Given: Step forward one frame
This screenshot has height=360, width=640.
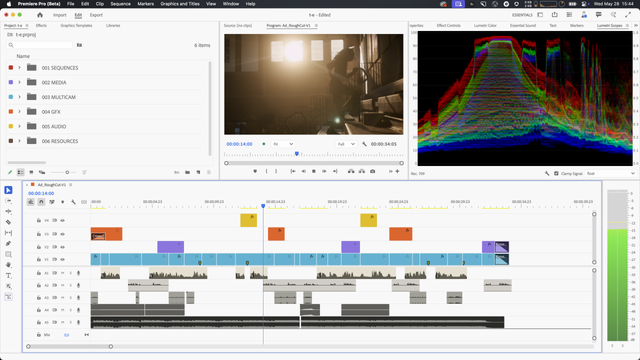Looking at the screenshot, I should [324, 171].
